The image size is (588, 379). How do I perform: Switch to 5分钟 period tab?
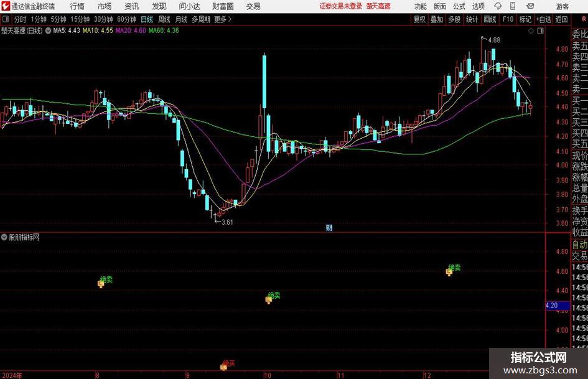58,19
